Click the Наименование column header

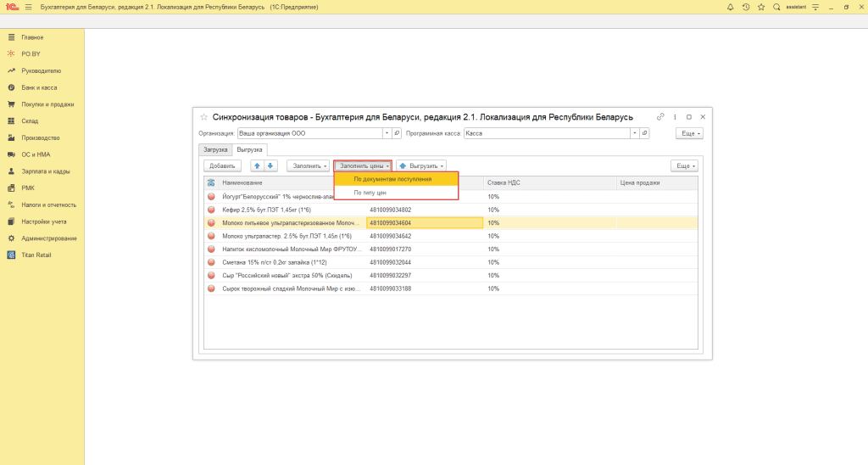tap(242, 183)
